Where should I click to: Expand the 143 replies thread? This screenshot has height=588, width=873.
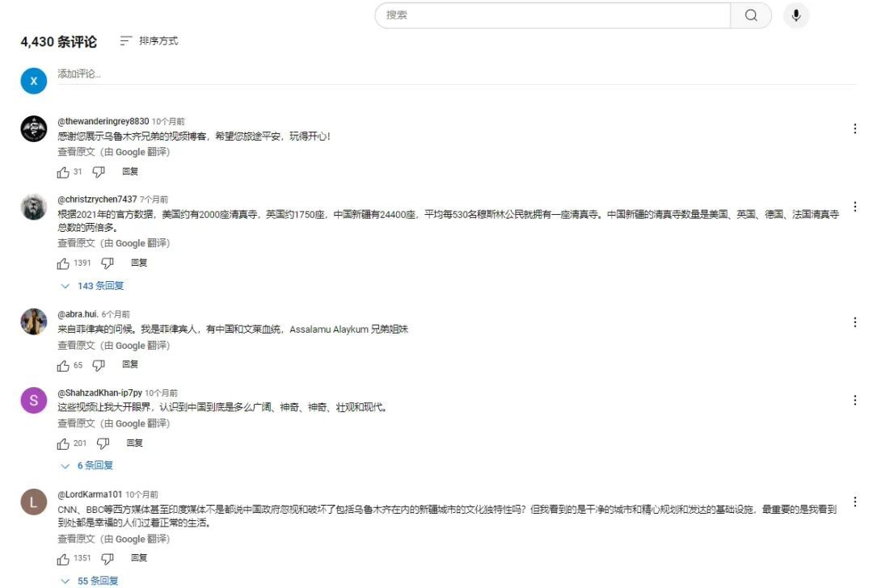click(x=93, y=286)
